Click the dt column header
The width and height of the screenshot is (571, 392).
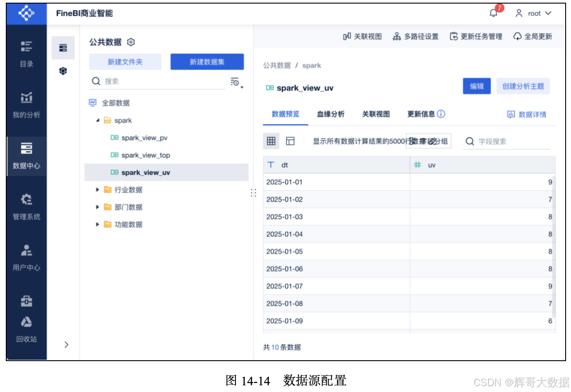[x=337, y=165]
